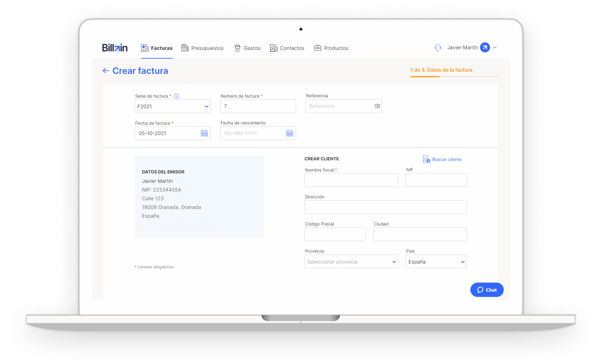
Task: Click the Facturas invoice icon
Action: (145, 48)
